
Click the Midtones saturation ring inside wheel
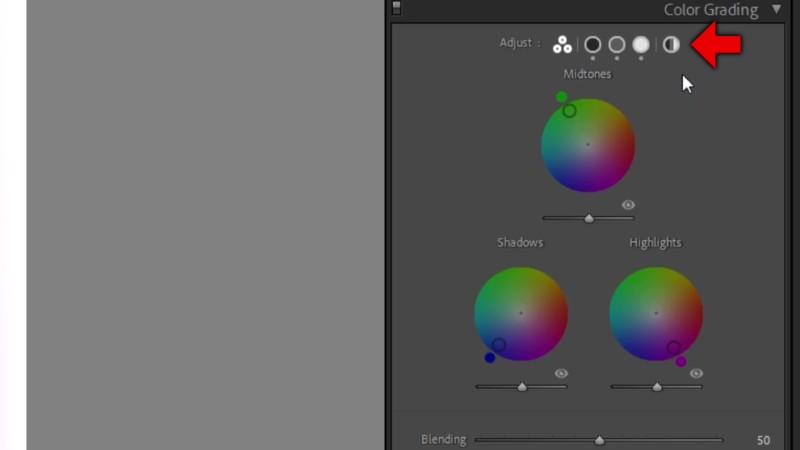(x=569, y=111)
